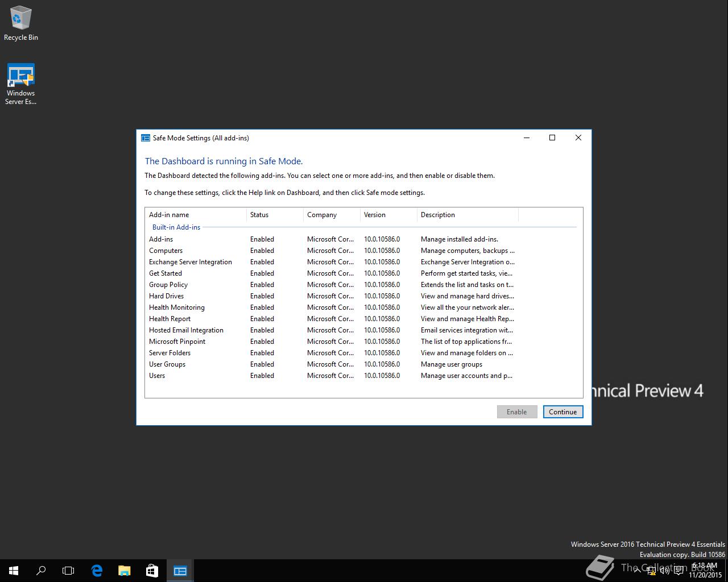Click 'The list of top applications fr...' description
Screen dimensions: 728x582
tap(466, 342)
